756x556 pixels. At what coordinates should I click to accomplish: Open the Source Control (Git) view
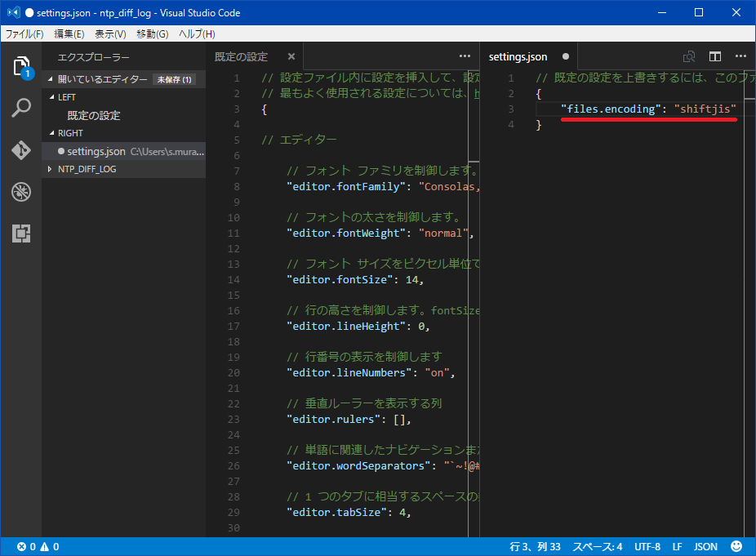click(21, 150)
